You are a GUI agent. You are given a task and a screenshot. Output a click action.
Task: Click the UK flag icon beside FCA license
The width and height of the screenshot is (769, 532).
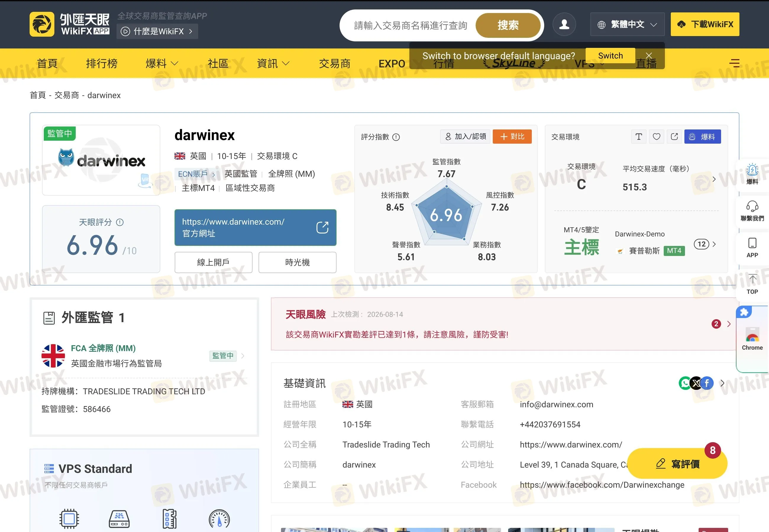(x=53, y=356)
